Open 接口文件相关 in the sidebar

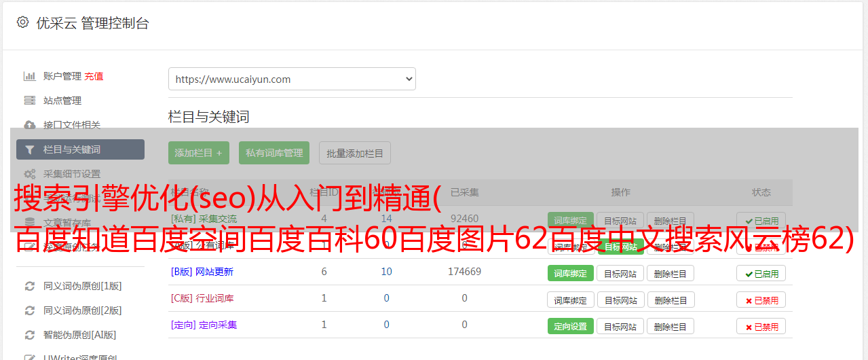pos(72,125)
